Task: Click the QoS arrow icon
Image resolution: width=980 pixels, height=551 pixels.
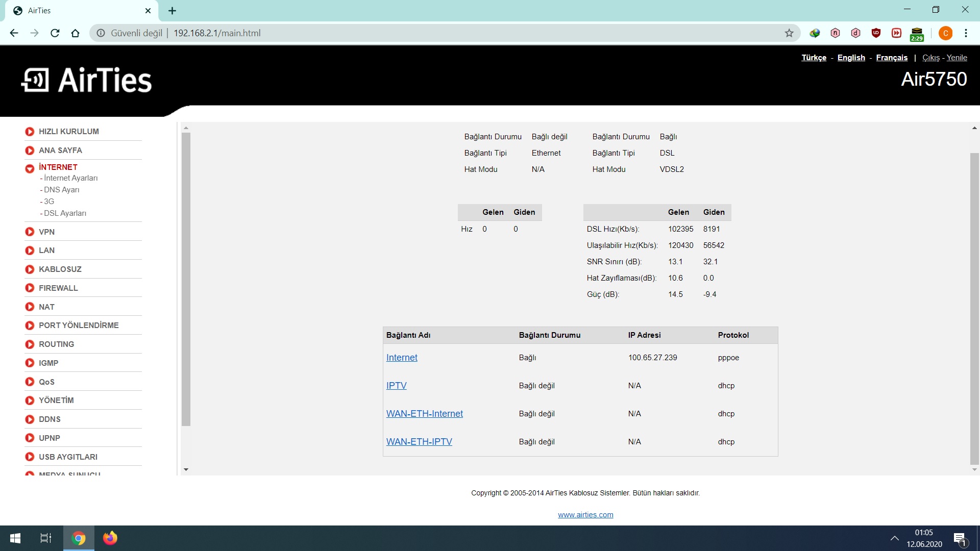Action: point(30,382)
